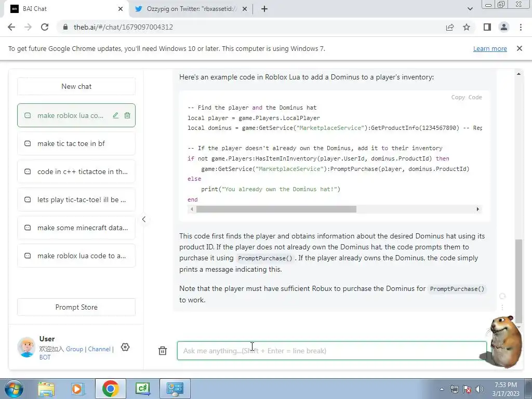Click left arrow of code scrollbar
Image resolution: width=532 pixels, height=399 pixels.
[x=192, y=209]
